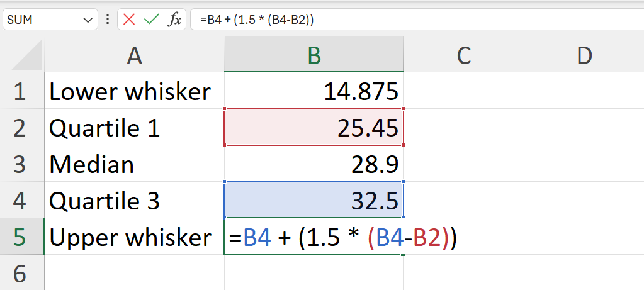Cancel the formula entry with the red X
Screen dimensions: 644x290
point(129,20)
